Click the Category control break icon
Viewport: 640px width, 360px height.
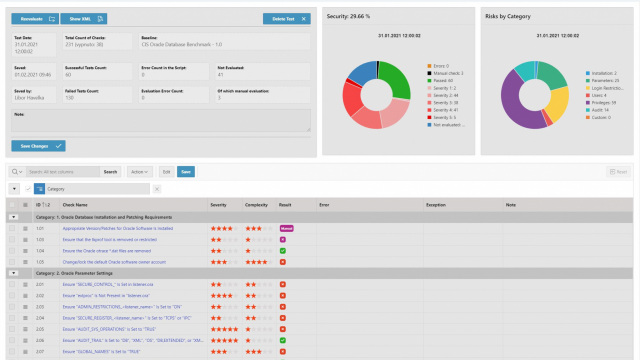40,189
